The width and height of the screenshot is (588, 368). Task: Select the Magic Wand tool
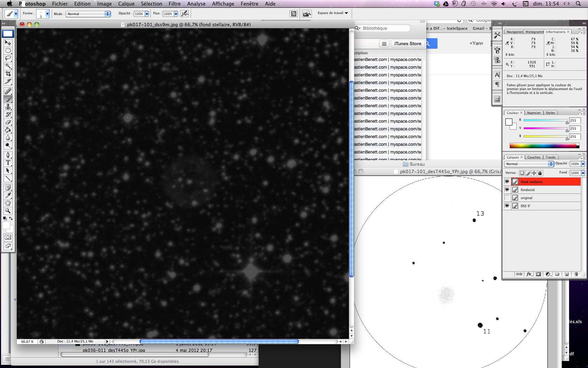click(x=8, y=66)
